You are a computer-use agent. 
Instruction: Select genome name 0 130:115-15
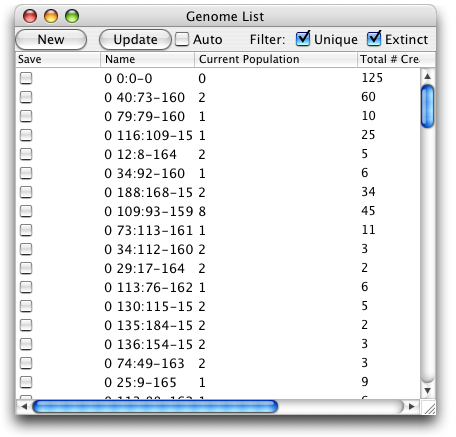(x=148, y=307)
